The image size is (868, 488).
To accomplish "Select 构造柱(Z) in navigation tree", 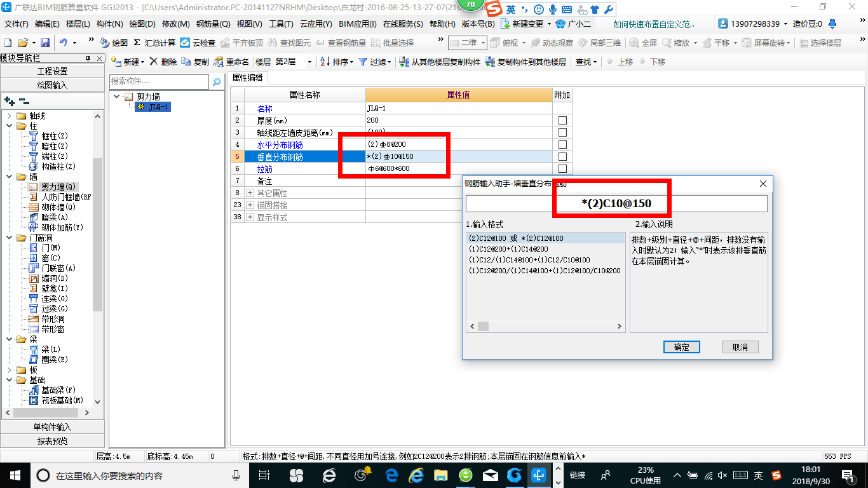I will tap(58, 166).
